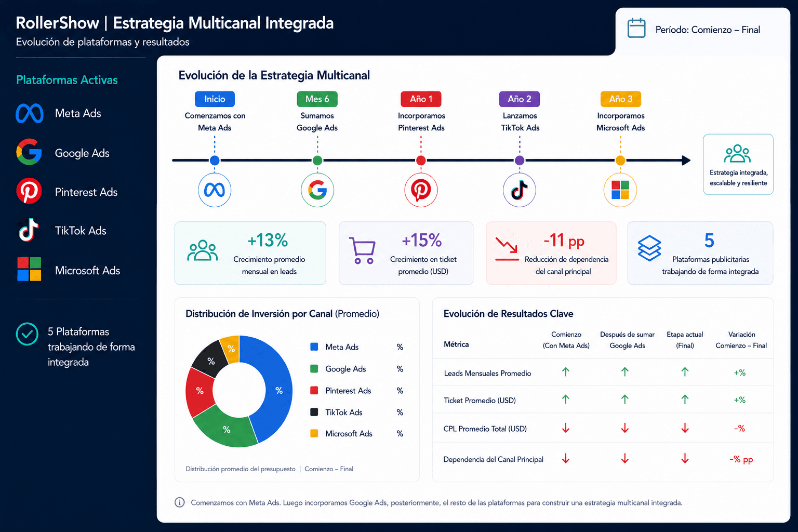The height and width of the screenshot is (532, 798).
Task: Click the Microsoft Ads logo in sidebar
Action: coord(29,269)
